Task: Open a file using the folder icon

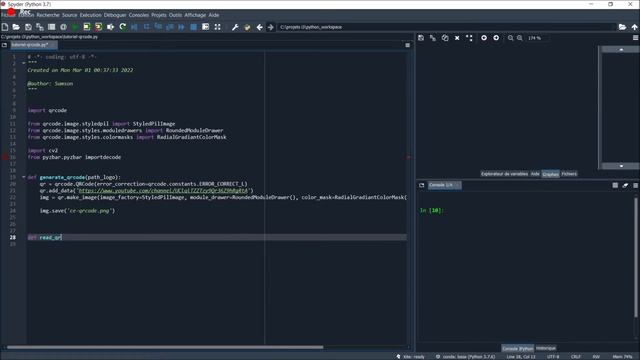Action: coord(16,27)
